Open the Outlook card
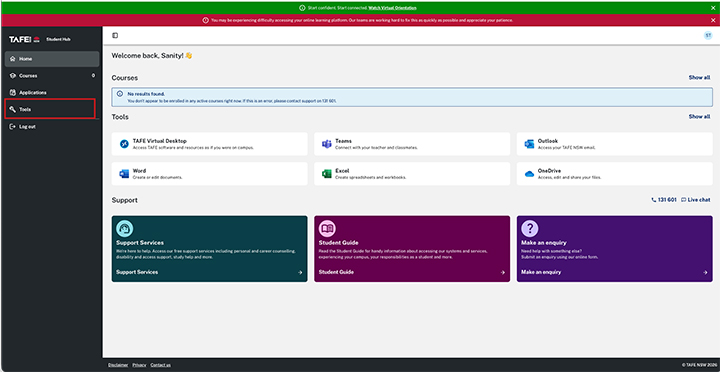Image resolution: width=720 pixels, height=372 pixels. pyautogui.click(x=614, y=144)
